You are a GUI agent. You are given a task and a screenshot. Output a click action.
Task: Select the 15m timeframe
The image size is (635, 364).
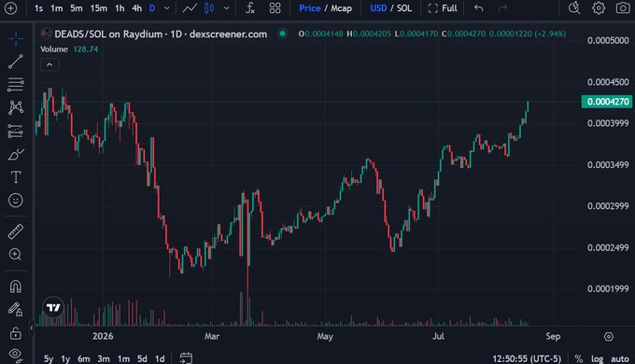click(x=98, y=8)
